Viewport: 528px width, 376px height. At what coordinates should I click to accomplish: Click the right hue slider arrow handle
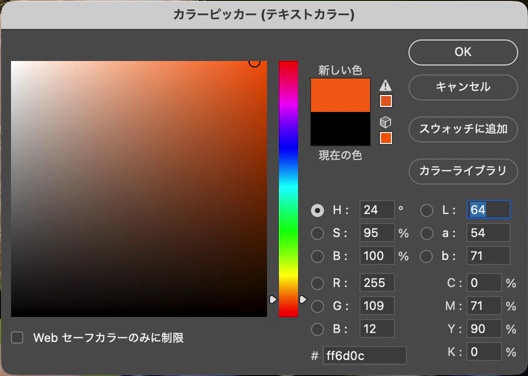[x=303, y=299]
